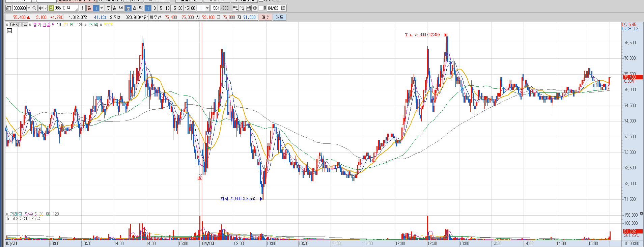Viewport: 644px width, 247px height.
Task: Click the speaker sound icon in the toolbar
Action: (x=41, y=8)
